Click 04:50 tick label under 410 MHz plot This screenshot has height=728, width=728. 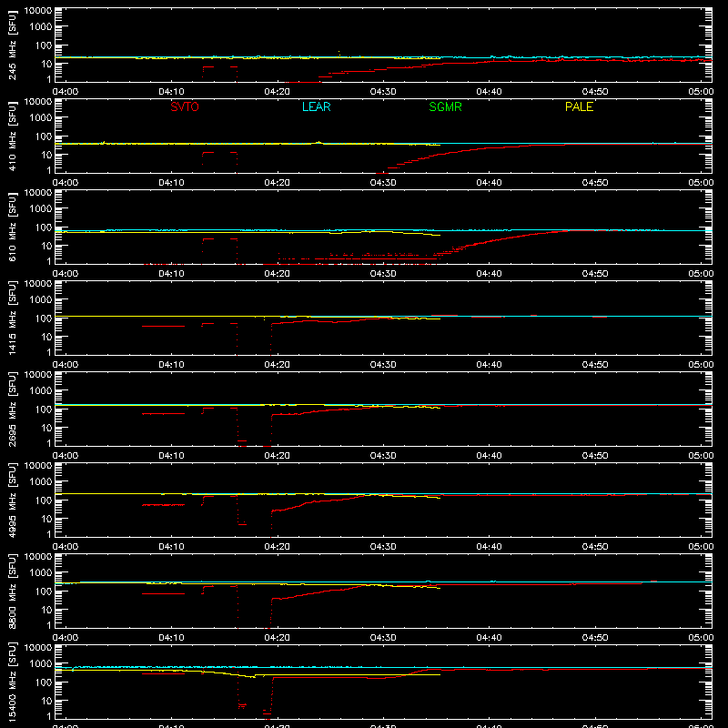595,183
